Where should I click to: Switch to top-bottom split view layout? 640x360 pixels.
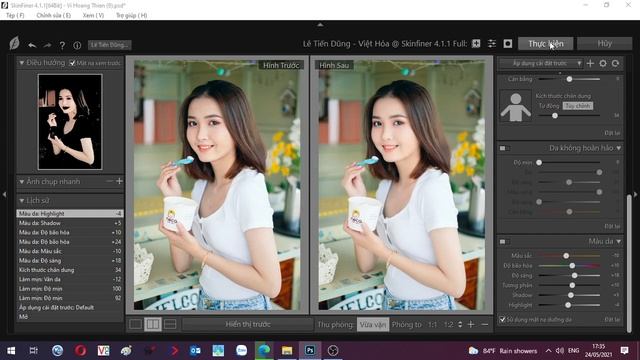point(170,324)
